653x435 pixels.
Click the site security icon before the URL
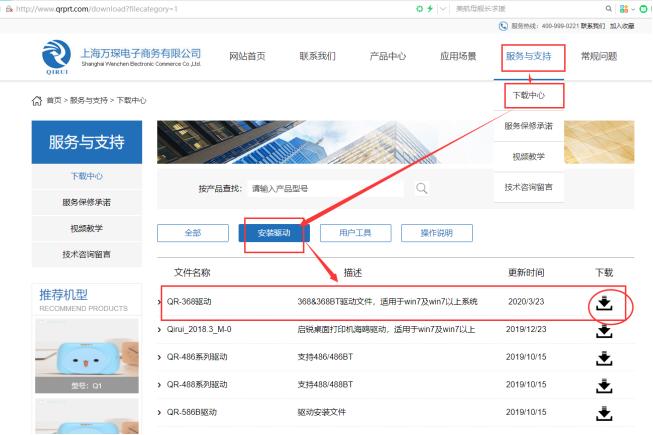(9, 9)
